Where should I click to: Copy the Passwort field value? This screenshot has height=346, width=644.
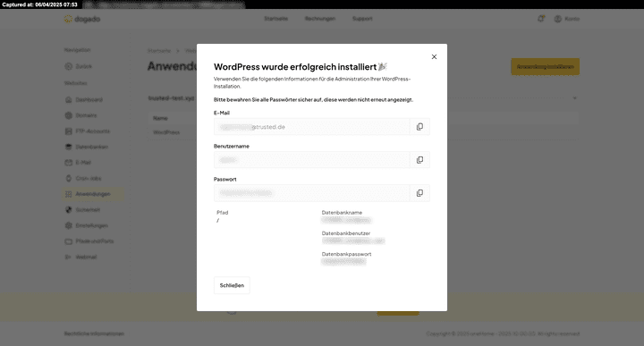(419, 193)
